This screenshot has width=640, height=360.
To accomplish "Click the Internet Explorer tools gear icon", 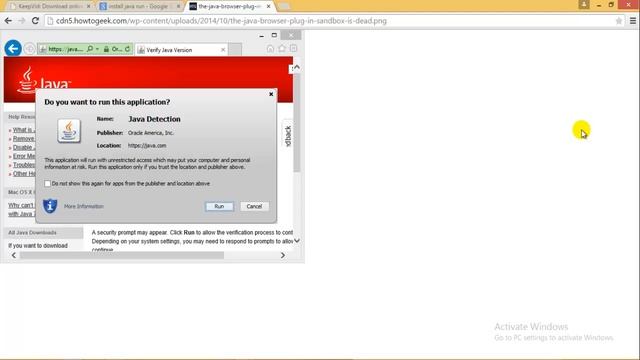I will click(293, 49).
